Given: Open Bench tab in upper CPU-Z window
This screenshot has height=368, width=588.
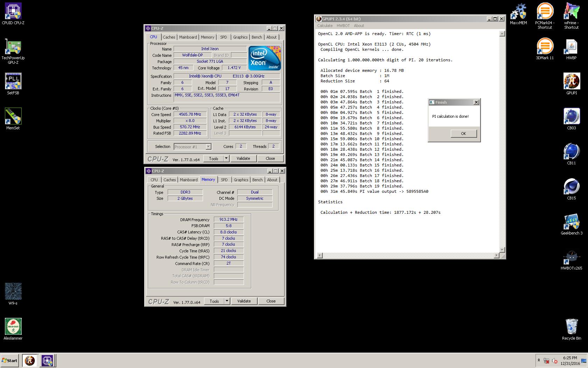Looking at the screenshot, I should pos(257,37).
